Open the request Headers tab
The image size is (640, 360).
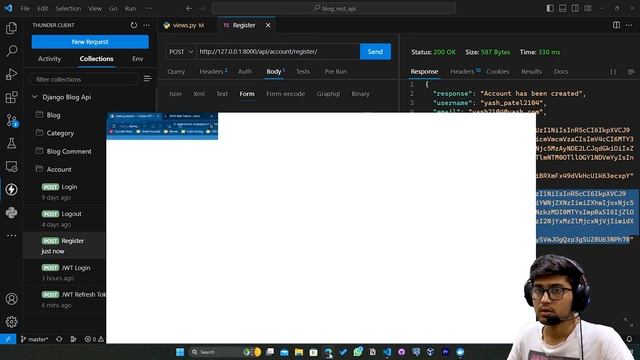click(x=211, y=71)
